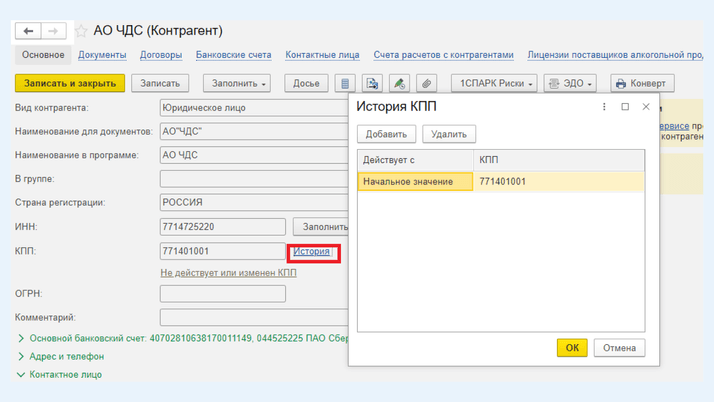Image resolution: width=714 pixels, height=402 pixels.
Task: Collapse the Контактное лицо section
Action: pos(22,374)
